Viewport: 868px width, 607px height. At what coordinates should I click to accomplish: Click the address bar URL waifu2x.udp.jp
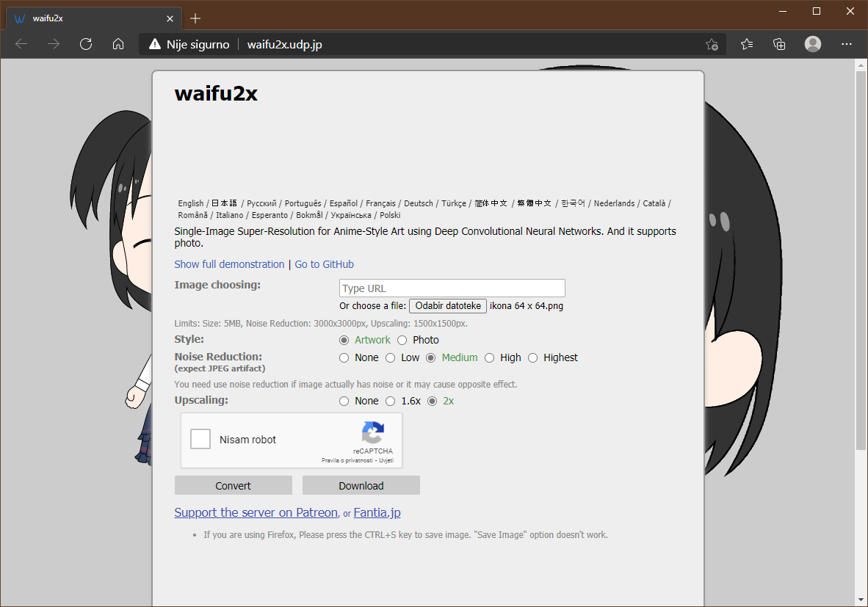pos(284,44)
